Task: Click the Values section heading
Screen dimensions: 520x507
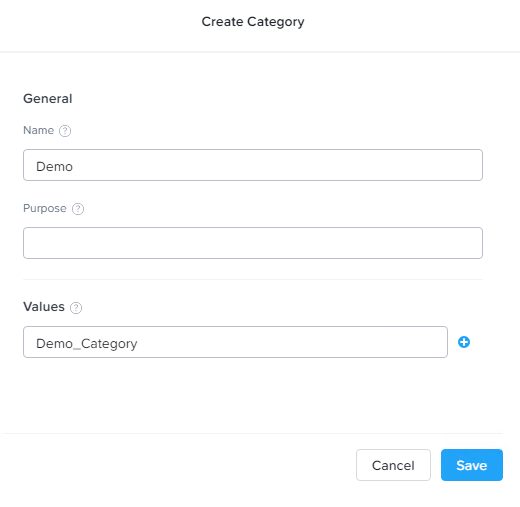Action: pos(44,307)
